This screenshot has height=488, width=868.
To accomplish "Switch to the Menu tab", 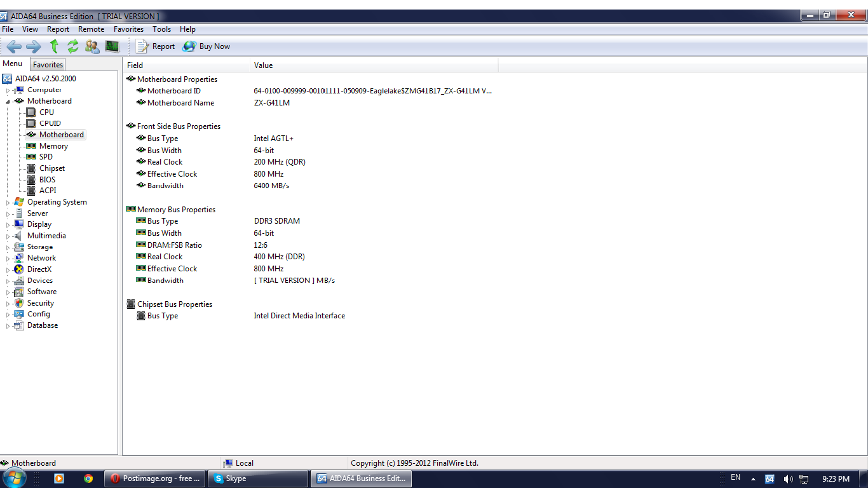I will pyautogui.click(x=13, y=64).
